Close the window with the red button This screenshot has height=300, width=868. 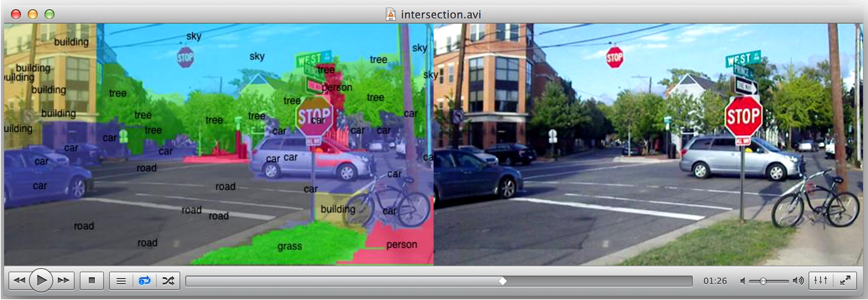coord(16,14)
